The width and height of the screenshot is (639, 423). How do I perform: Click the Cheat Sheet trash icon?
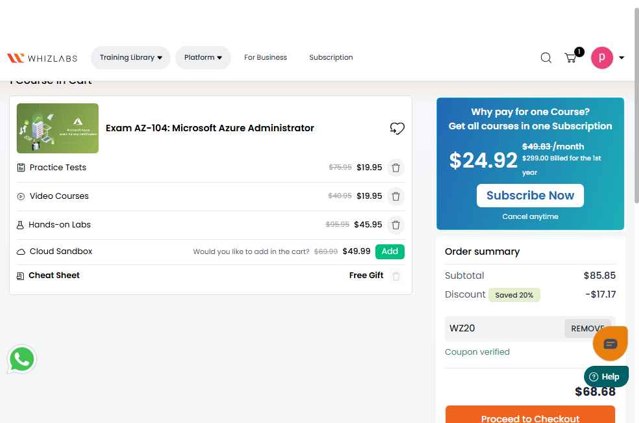tap(396, 276)
